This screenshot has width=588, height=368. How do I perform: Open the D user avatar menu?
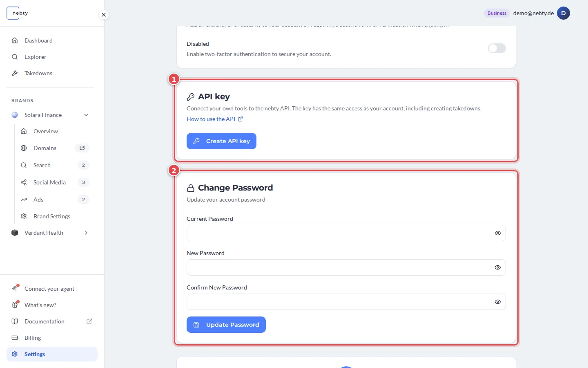pyautogui.click(x=563, y=13)
